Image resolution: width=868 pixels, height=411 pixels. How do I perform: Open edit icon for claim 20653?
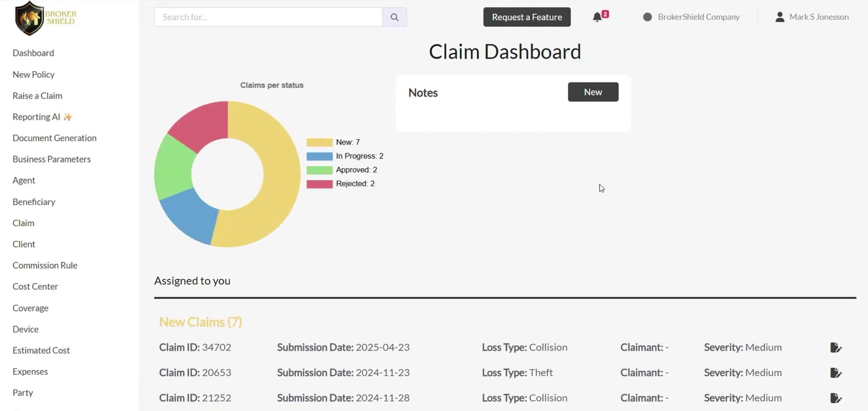[836, 373]
